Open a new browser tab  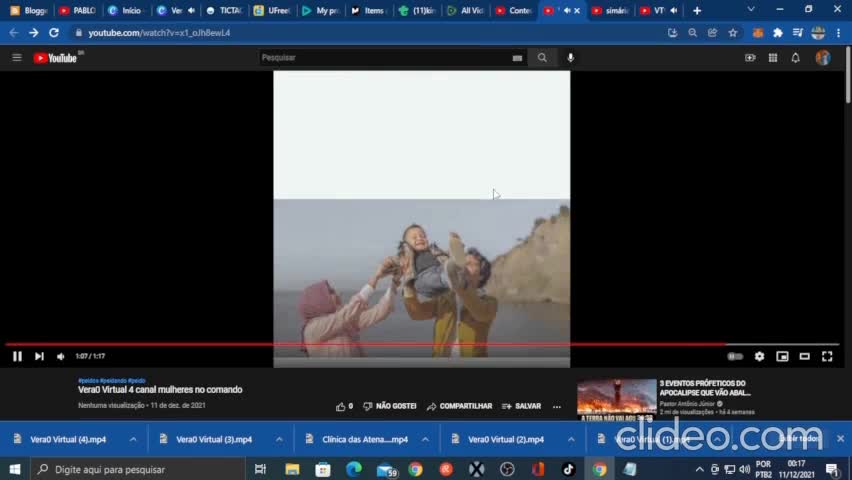[x=697, y=10]
